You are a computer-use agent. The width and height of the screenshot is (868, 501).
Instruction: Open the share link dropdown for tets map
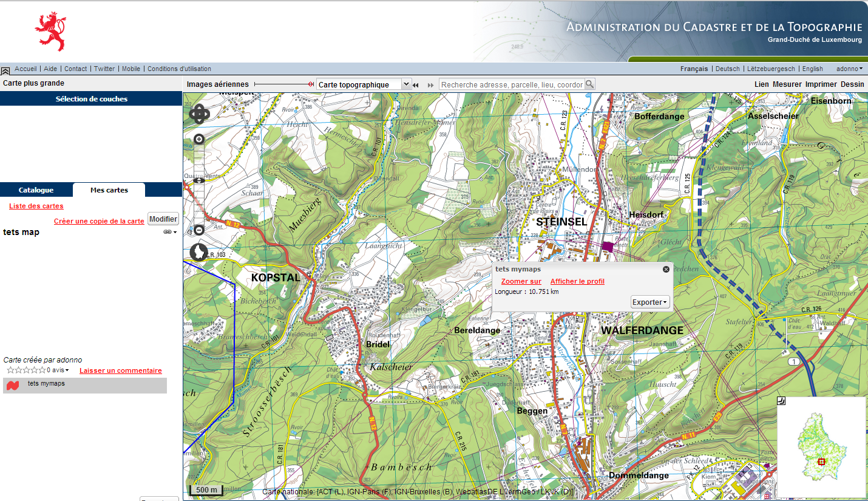(170, 232)
